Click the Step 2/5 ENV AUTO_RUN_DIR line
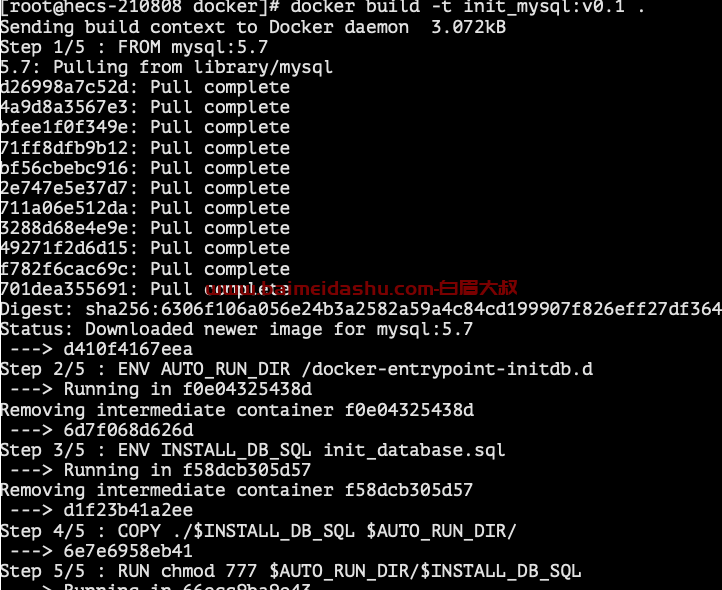Viewport: 722px width, 590px height. [297, 369]
